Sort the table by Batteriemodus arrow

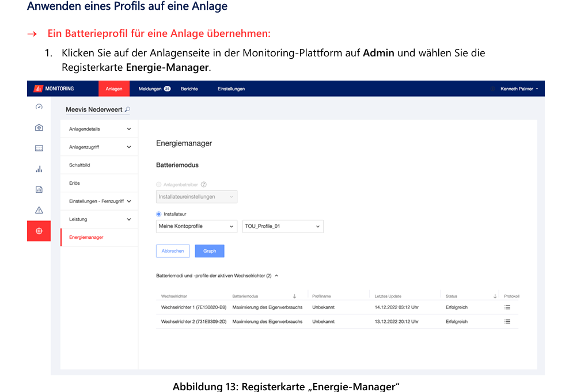click(294, 296)
